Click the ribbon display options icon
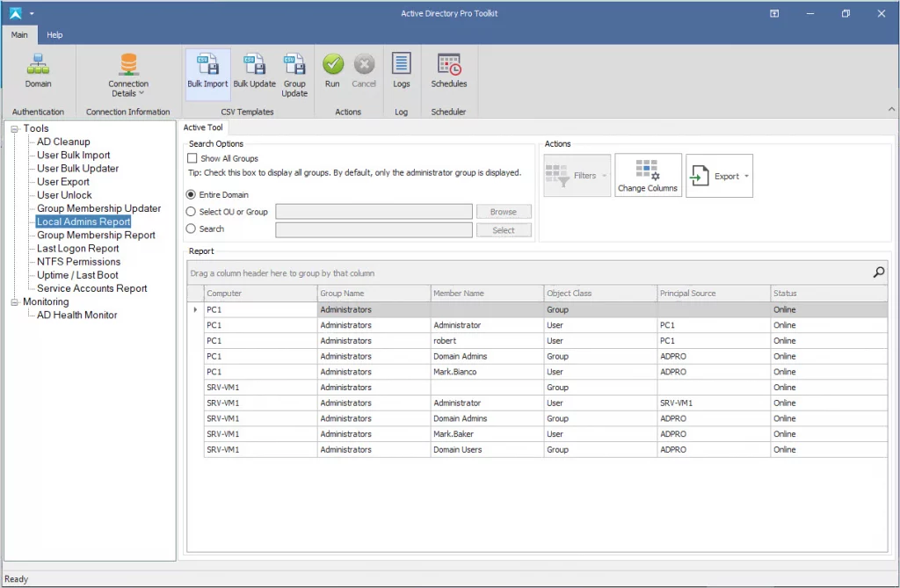This screenshot has height=588, width=900. click(774, 13)
